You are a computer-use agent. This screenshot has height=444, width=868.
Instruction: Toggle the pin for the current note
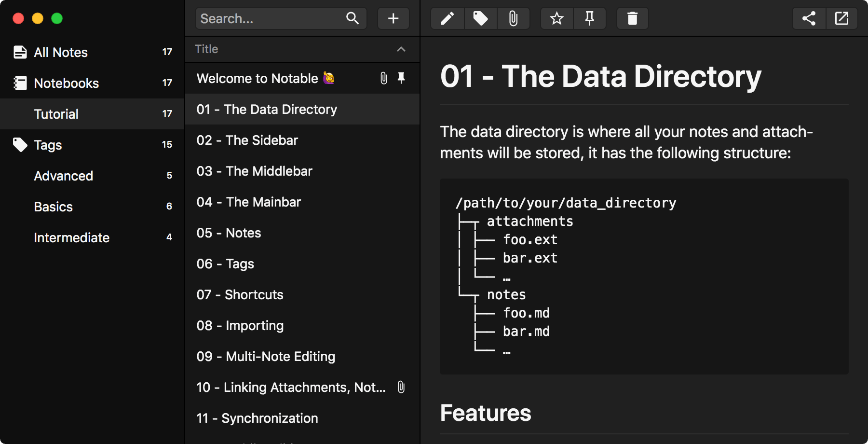tap(590, 18)
